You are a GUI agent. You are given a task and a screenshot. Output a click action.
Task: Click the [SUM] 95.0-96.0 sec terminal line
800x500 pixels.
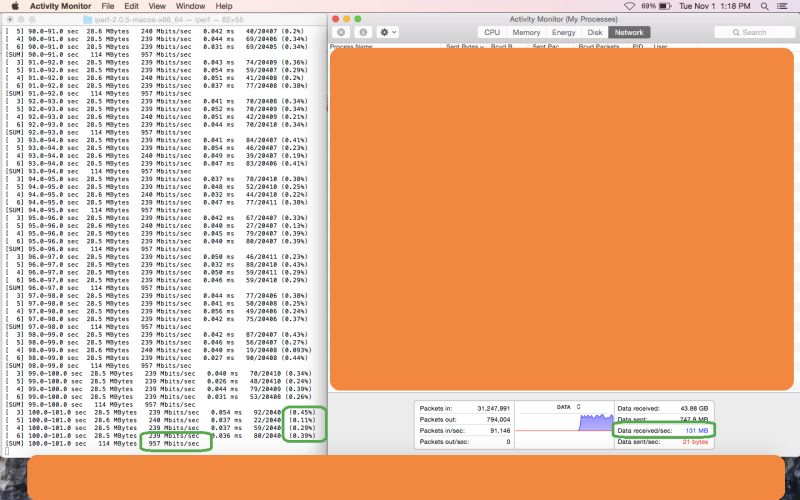[x=98, y=249]
